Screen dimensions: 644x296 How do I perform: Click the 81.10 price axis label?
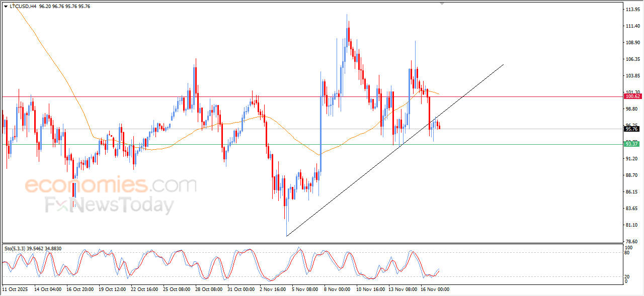tap(632, 225)
